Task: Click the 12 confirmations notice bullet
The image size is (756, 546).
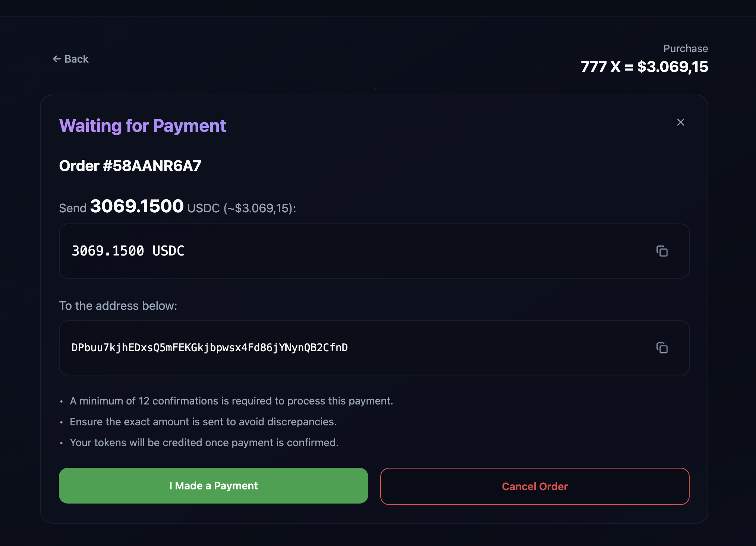Action: pos(231,401)
